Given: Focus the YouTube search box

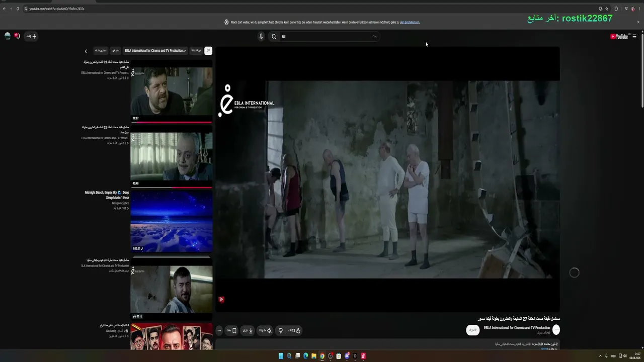Looking at the screenshot, I should 329,36.
